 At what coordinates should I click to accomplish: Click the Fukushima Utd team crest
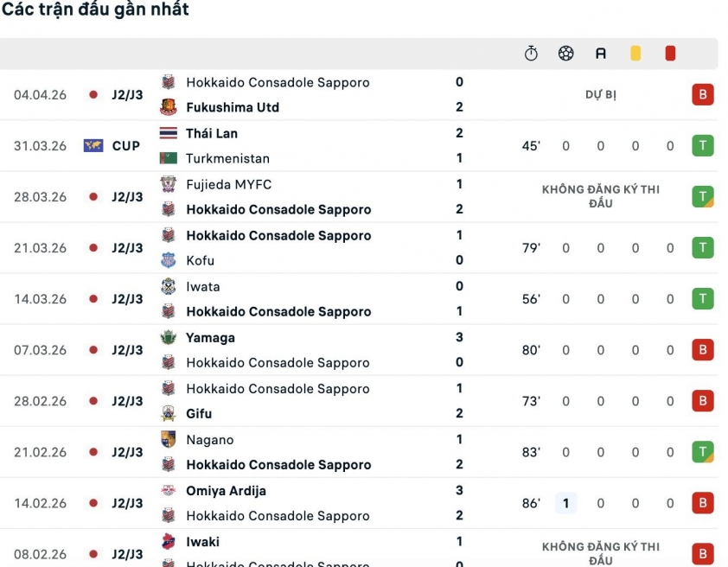coord(169,107)
